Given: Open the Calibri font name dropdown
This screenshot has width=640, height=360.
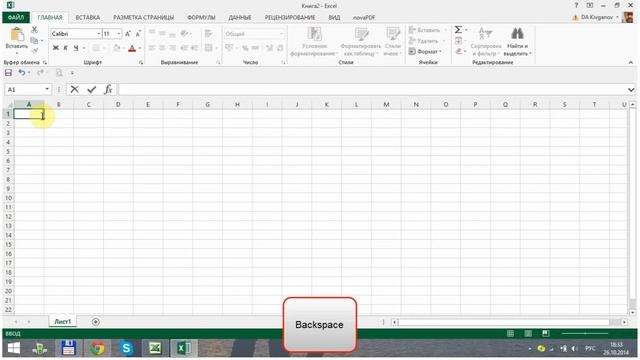Looking at the screenshot, I should pos(98,34).
